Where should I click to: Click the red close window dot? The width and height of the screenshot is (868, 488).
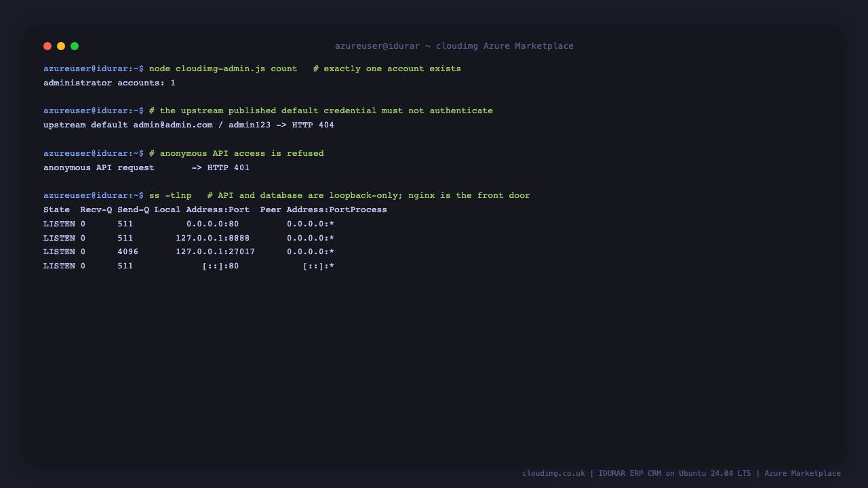(47, 46)
